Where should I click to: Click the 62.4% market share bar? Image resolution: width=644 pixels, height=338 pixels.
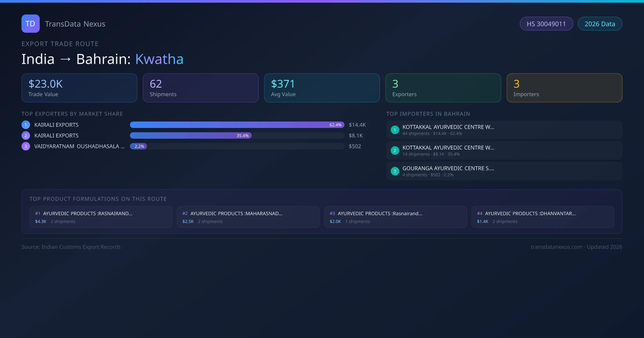coord(237,125)
